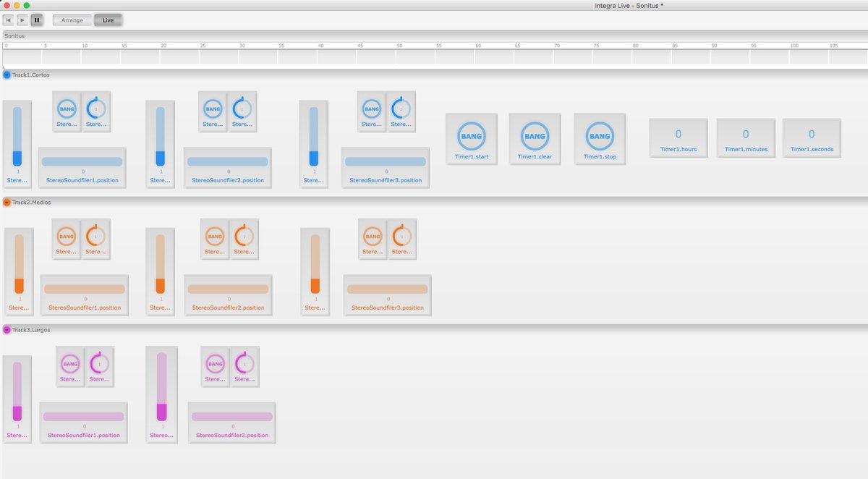Hit orange BANG above StereoSoundfiler3.position in Medios
The image size is (868, 479).
(x=373, y=237)
